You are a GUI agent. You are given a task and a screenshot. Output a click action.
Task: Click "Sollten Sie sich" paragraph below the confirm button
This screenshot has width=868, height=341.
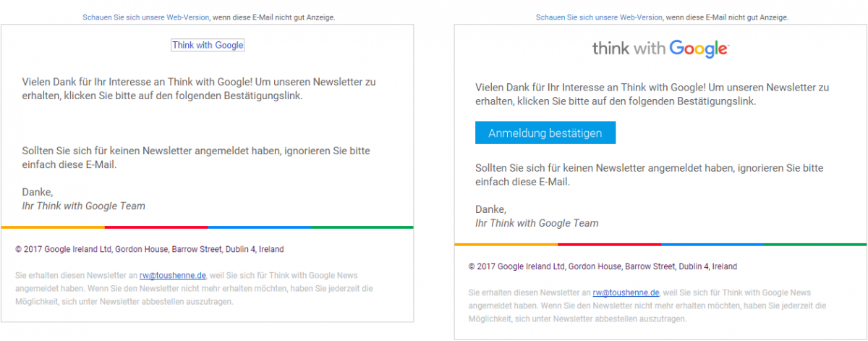pyautogui.click(x=649, y=174)
